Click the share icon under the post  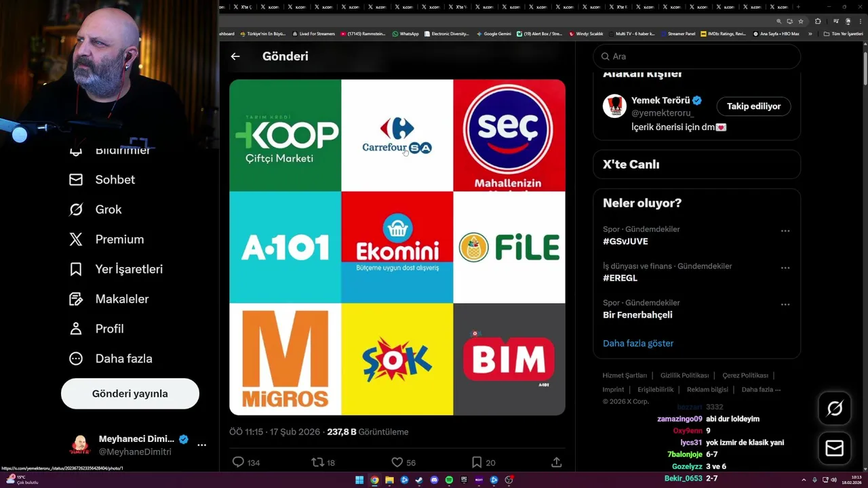(556, 462)
